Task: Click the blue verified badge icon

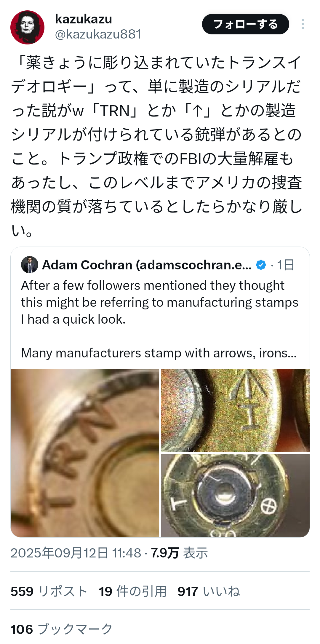Action: point(261,265)
